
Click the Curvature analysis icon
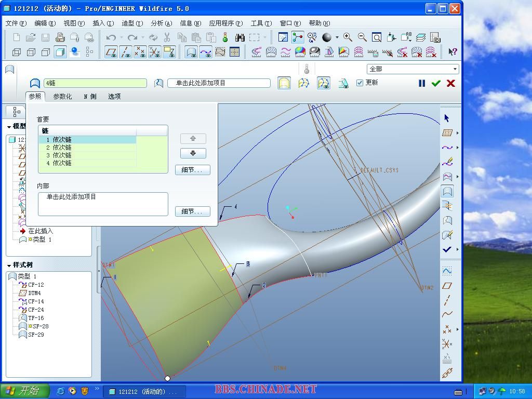(x=256, y=52)
